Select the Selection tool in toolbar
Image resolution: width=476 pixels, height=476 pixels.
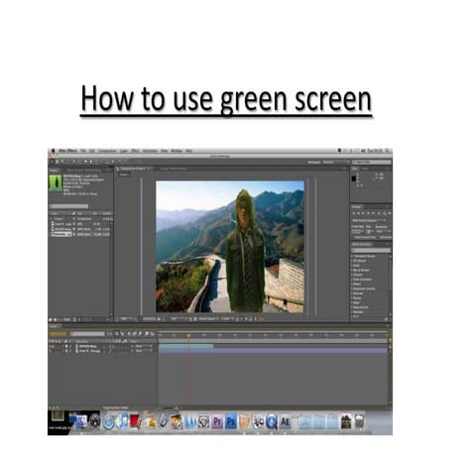[52, 162]
